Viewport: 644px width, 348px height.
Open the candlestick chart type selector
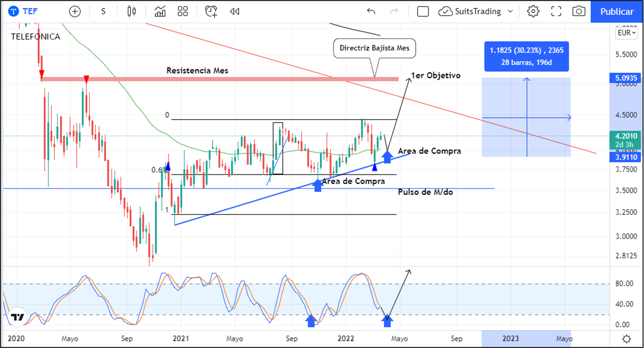coord(132,11)
